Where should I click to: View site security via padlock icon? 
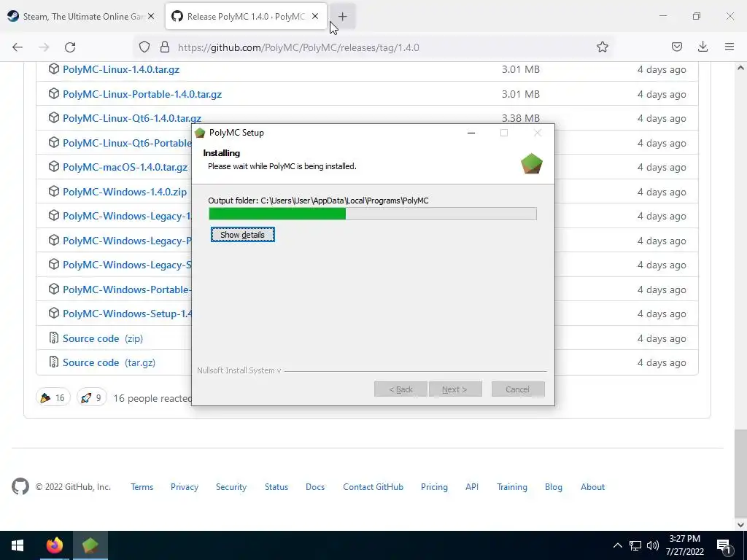(x=165, y=47)
